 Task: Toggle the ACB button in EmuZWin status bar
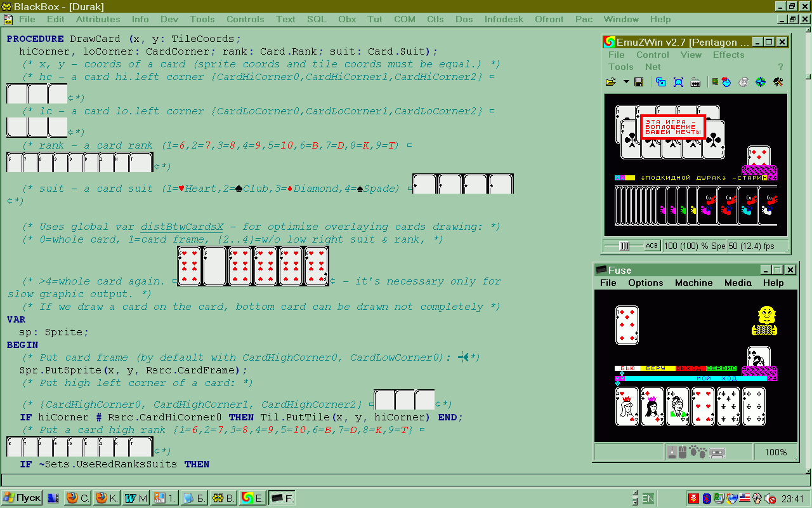(x=652, y=246)
